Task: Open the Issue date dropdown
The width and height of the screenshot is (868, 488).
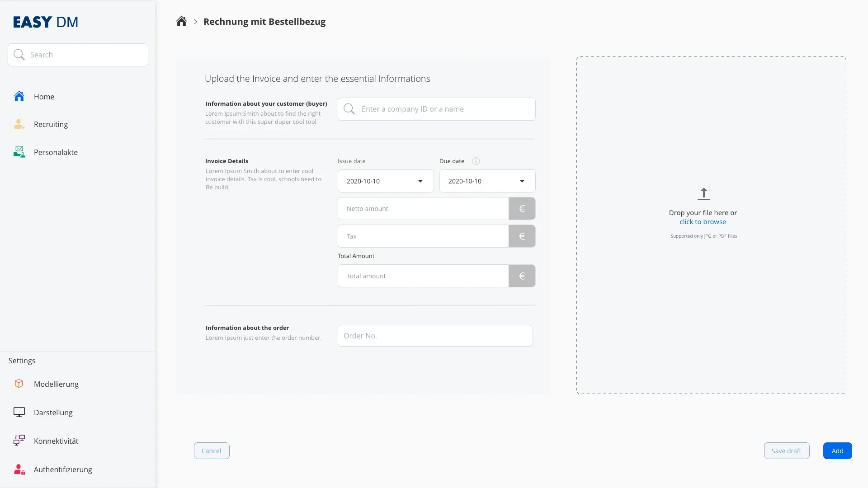Action: (x=420, y=181)
